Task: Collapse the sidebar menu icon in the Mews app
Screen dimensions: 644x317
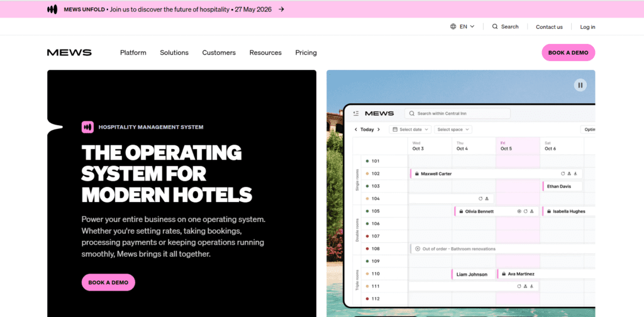Action: [x=356, y=113]
